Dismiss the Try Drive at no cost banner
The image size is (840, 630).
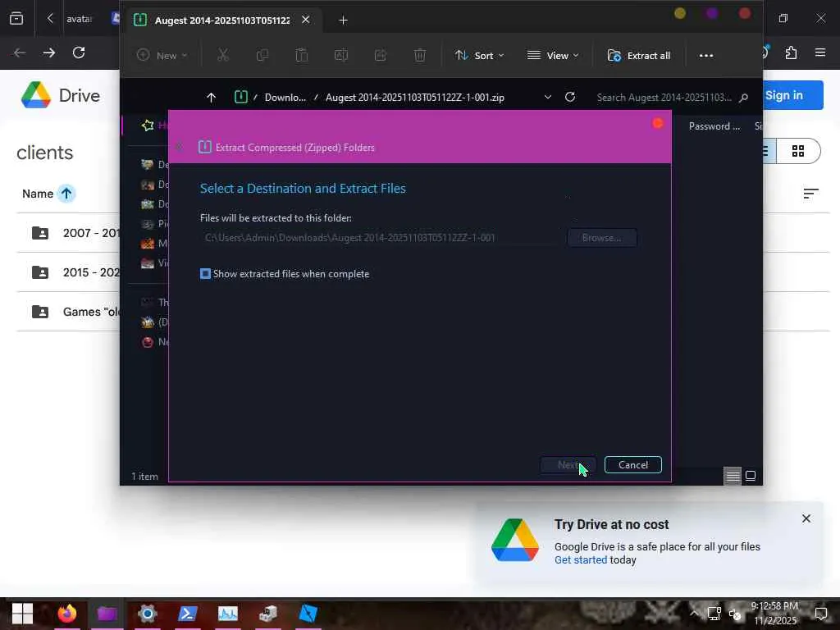806,518
